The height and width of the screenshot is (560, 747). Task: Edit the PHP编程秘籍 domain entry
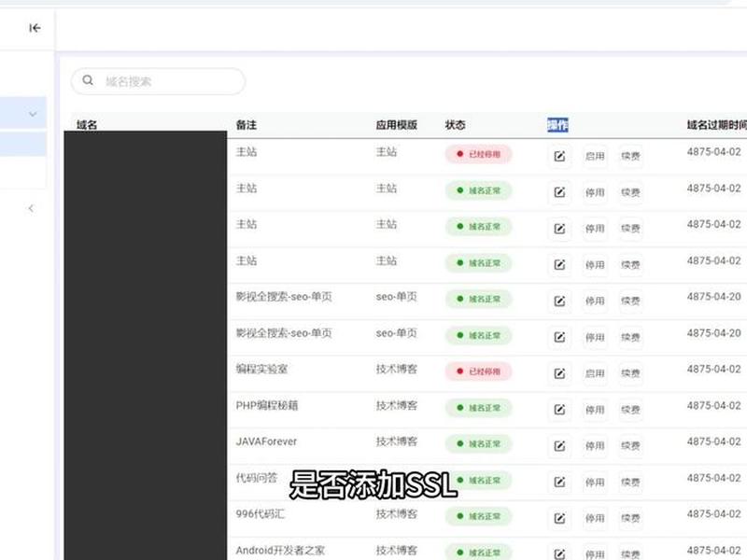(x=559, y=410)
